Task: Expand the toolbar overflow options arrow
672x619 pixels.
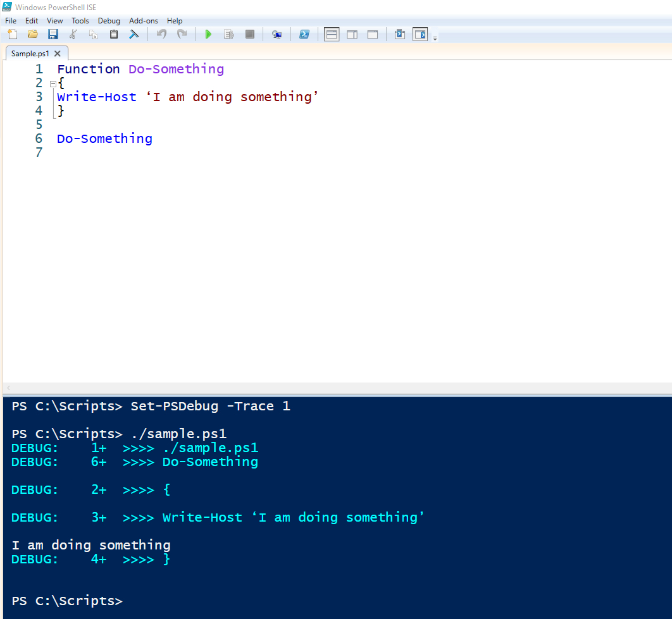Action: coord(435,38)
